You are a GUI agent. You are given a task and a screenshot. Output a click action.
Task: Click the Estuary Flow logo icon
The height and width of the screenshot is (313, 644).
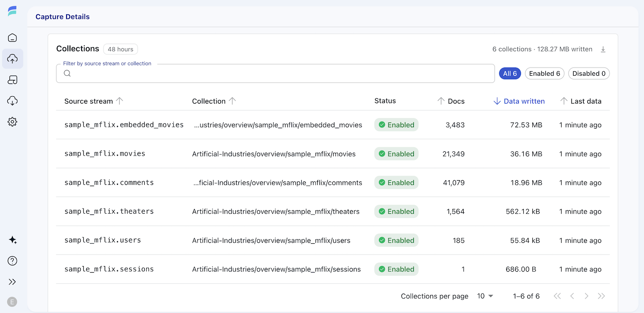12,11
